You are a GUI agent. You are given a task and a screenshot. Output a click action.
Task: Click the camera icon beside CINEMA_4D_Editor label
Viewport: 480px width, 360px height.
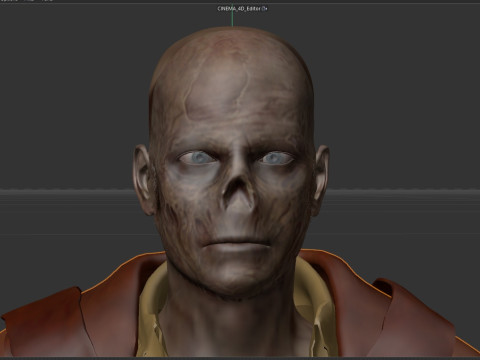tap(265, 9)
